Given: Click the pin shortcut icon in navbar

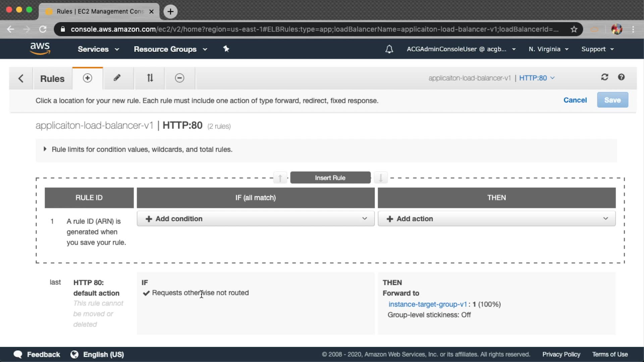Looking at the screenshot, I should coord(226,49).
